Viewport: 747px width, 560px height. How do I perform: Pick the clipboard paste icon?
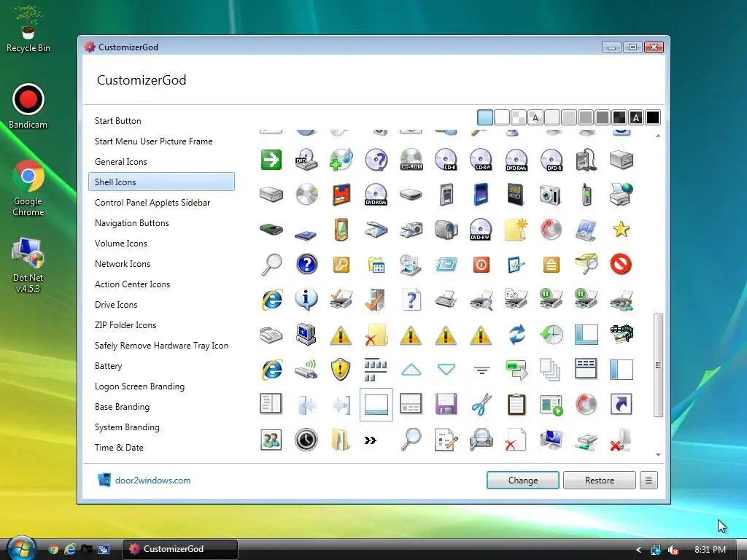(x=516, y=404)
